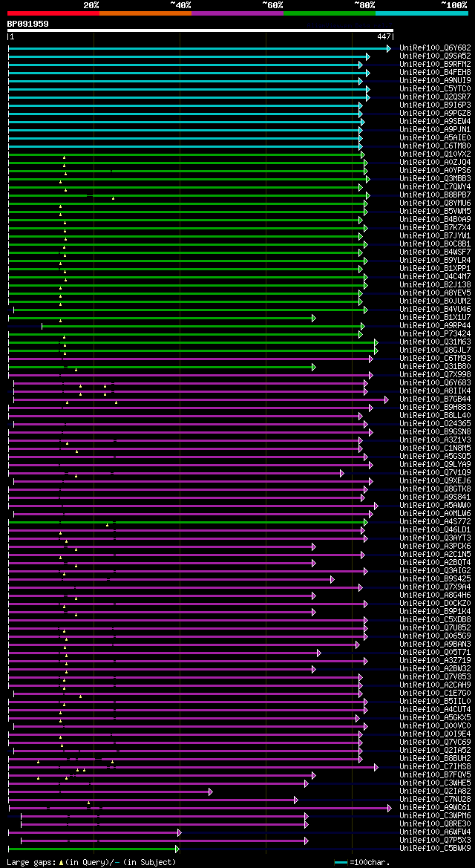Click the arrowhead ending the UniRef100_A6WFW4 alignment
Image resolution: width=475 pixels, height=868 pixels.
(x=179, y=832)
